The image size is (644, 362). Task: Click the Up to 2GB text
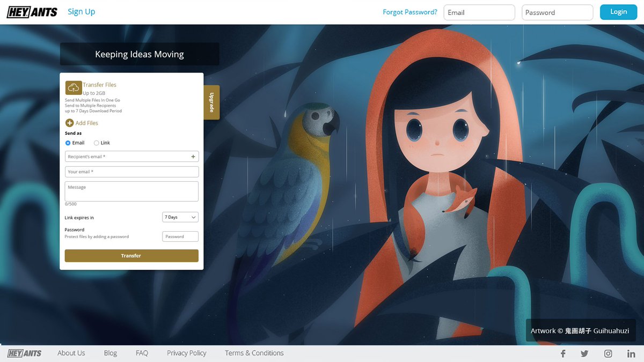94,93
